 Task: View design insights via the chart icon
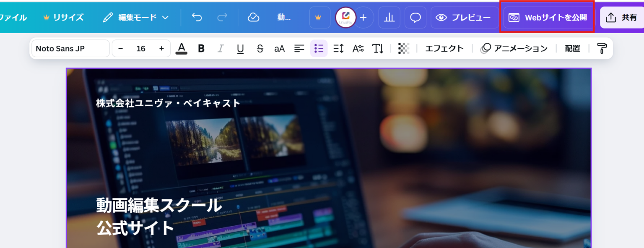(389, 17)
